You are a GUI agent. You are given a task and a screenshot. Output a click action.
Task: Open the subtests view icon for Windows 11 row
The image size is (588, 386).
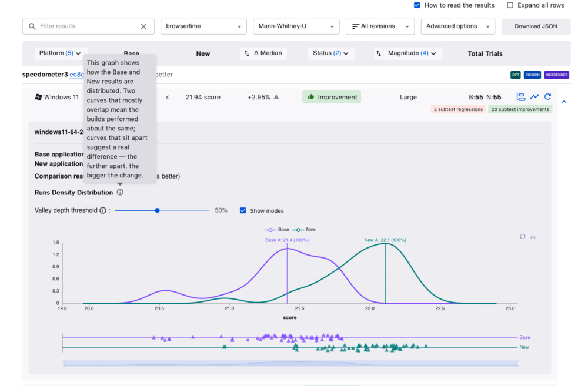coord(520,97)
